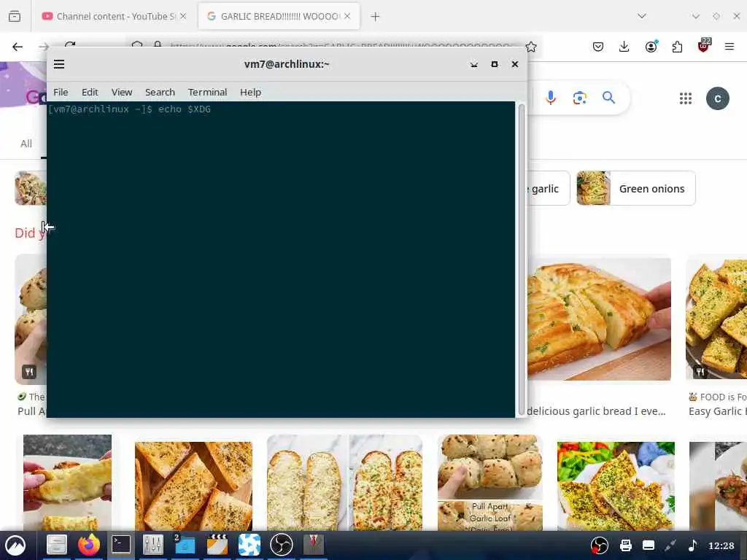This screenshot has height=560, width=747.
Task: Open network plug tray icon
Action: [671, 545]
